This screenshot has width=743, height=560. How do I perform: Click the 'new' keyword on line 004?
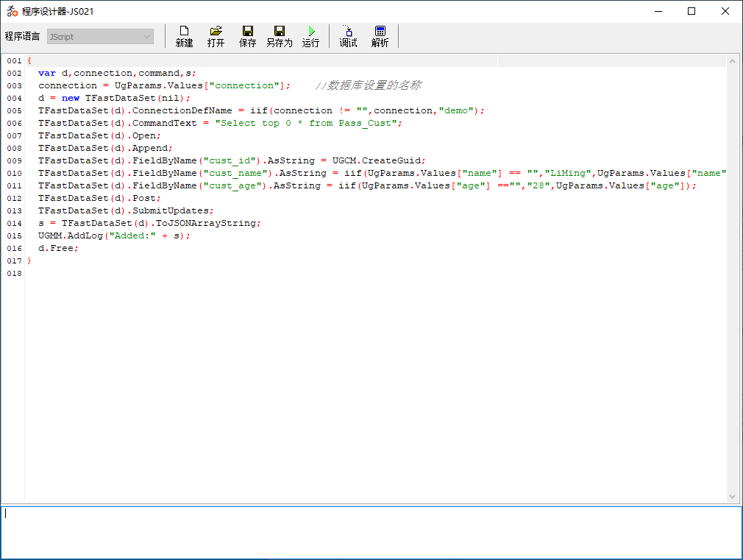[71, 98]
